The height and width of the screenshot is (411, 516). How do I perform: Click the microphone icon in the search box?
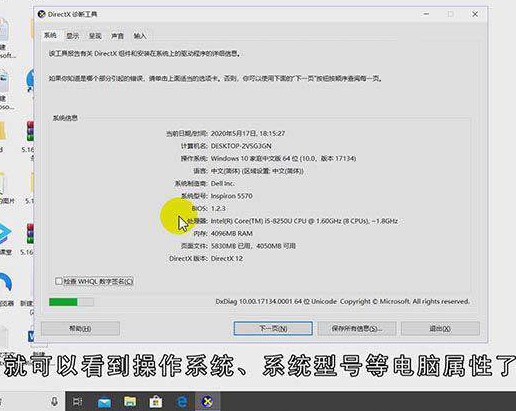55,401
